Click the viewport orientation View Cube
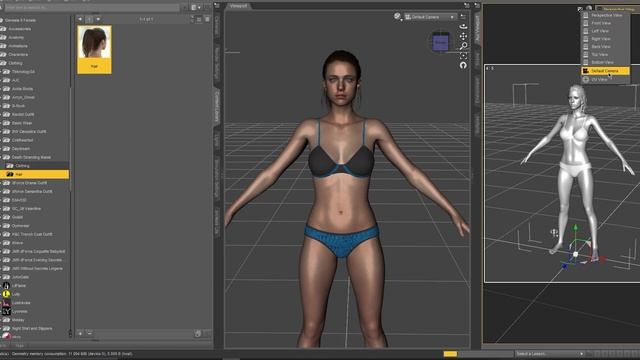This screenshot has width=640, height=360. [440, 42]
